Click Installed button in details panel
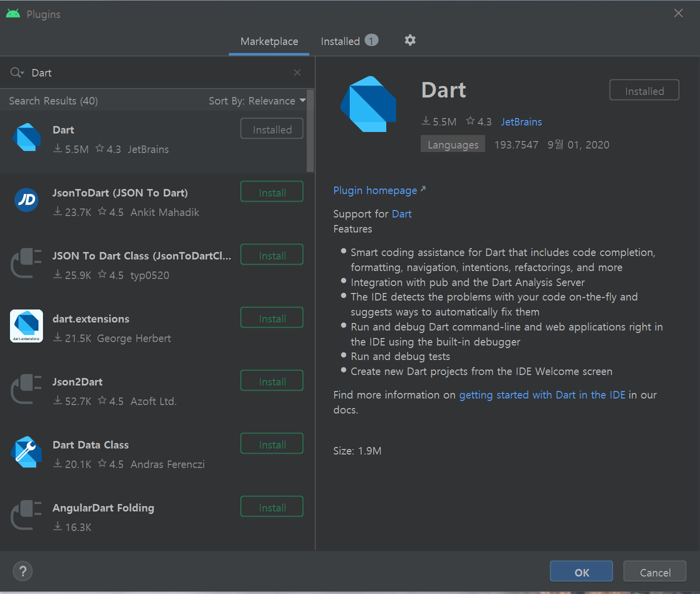 coord(644,90)
